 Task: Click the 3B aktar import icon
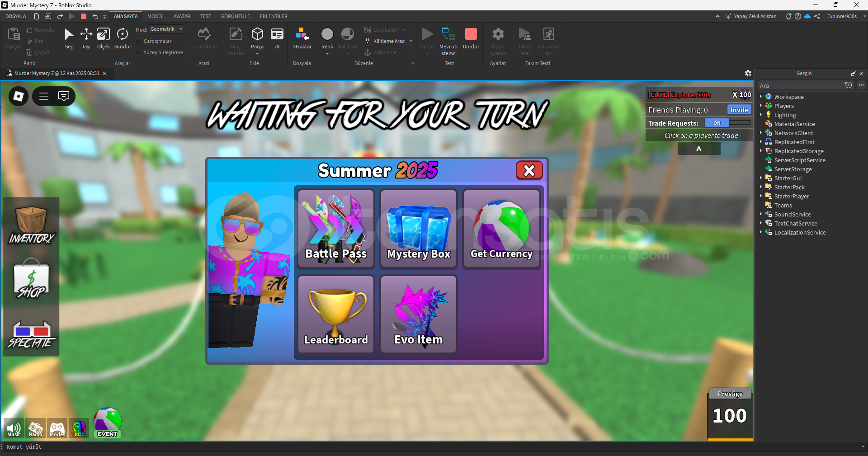302,38
